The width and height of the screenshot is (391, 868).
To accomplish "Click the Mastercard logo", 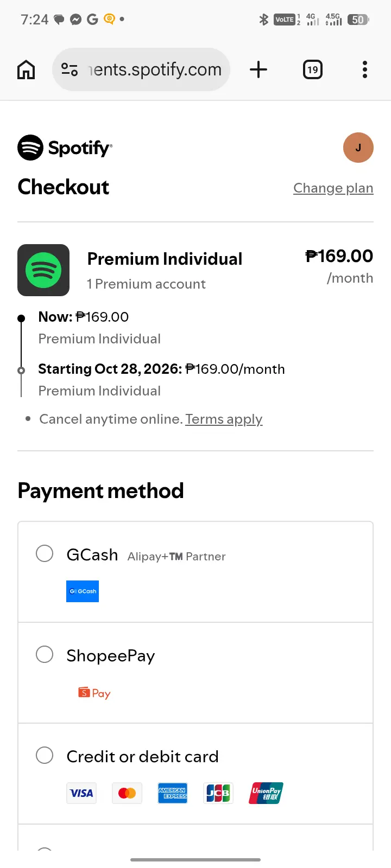I will [127, 793].
